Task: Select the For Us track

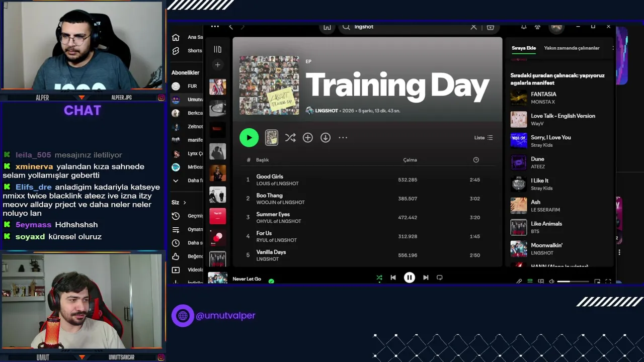Action: coord(367,236)
